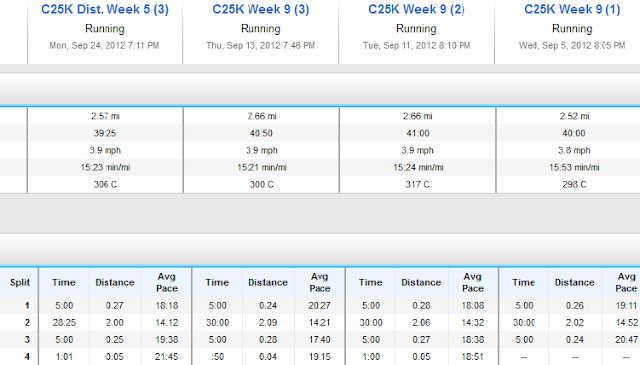Click the 0.26 split distance cell

pyautogui.click(x=574, y=305)
